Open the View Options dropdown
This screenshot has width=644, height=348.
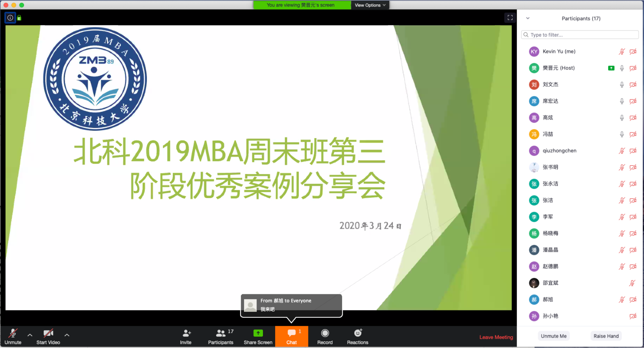[370, 5]
